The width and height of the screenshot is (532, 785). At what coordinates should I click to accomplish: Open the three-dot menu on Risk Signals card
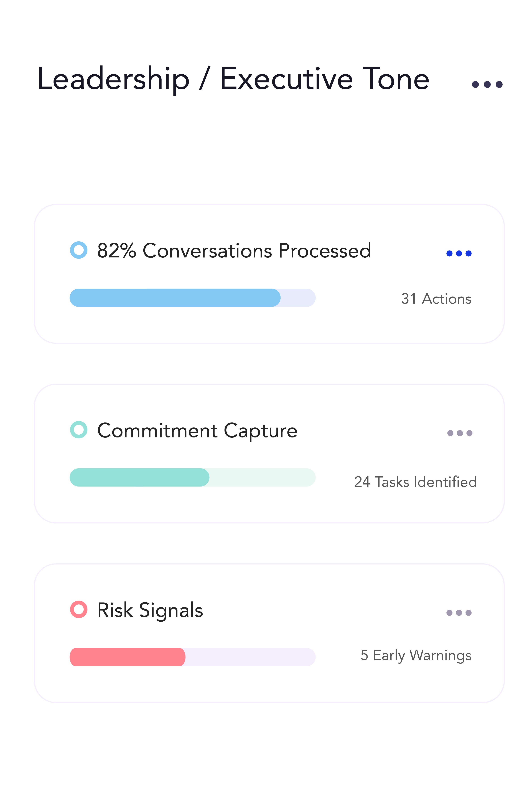click(459, 613)
